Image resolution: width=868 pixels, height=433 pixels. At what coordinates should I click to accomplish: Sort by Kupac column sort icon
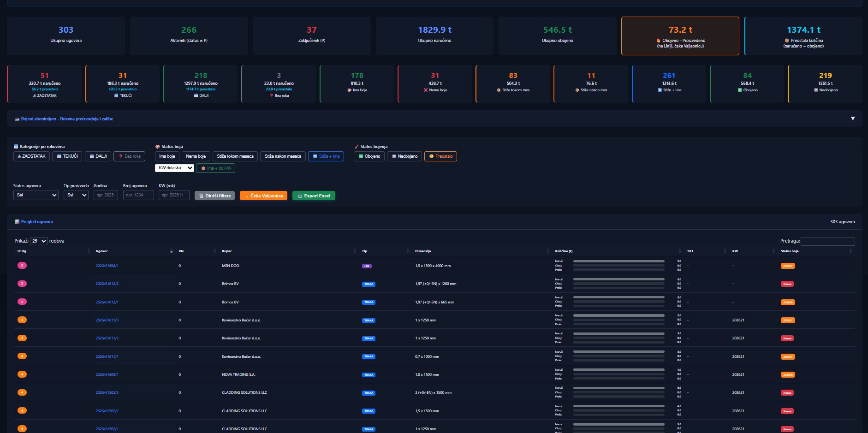pyautogui.click(x=355, y=251)
